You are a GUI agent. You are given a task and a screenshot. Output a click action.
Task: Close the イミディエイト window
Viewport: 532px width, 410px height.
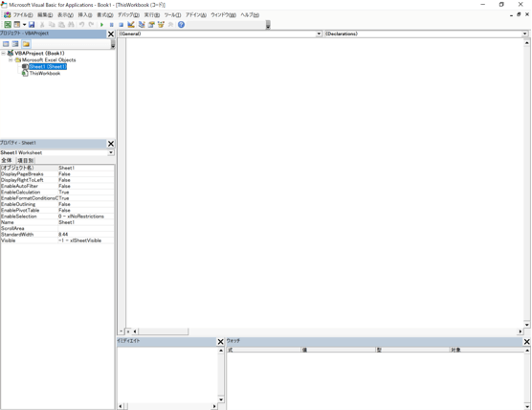point(220,342)
